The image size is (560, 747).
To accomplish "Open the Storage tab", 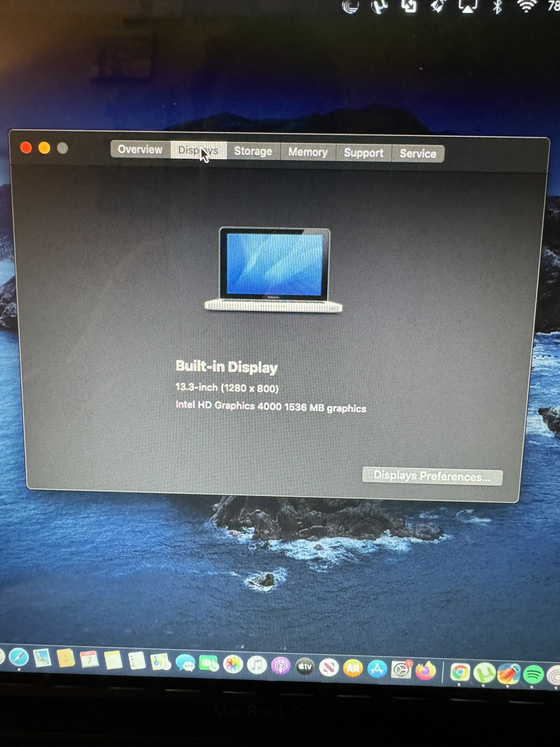I will 253,151.
